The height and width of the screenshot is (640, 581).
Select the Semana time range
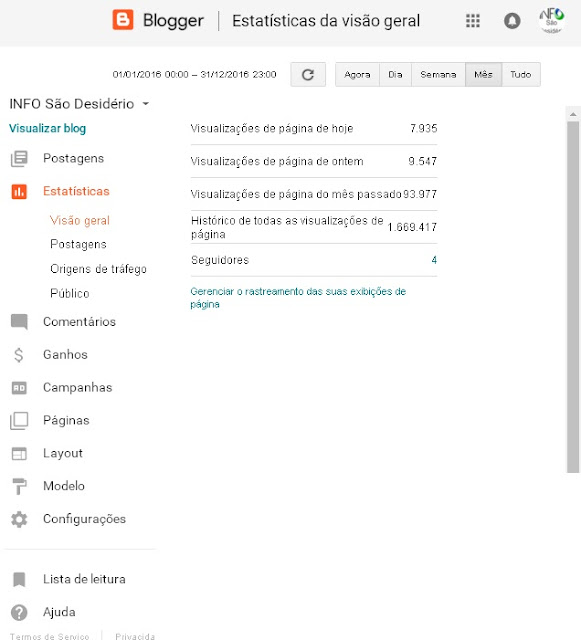[438, 74]
